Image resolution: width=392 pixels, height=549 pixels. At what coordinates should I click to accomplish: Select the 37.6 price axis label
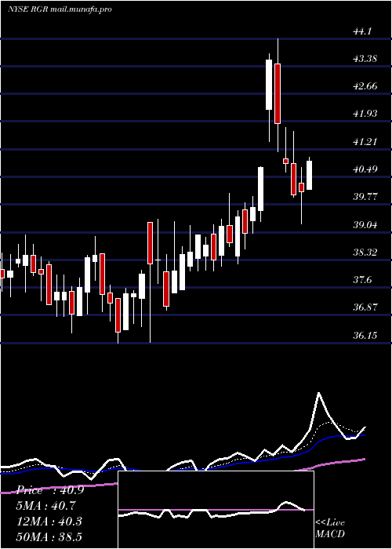[362, 280]
